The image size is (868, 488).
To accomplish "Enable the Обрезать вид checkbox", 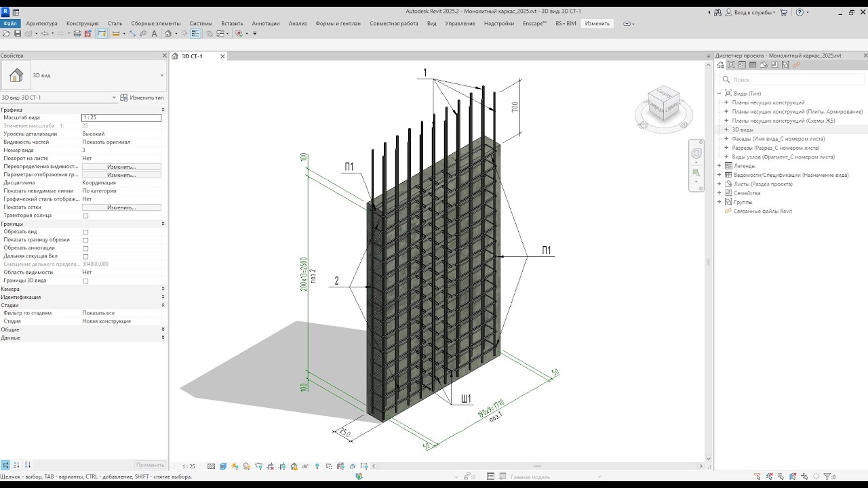I will click(85, 232).
